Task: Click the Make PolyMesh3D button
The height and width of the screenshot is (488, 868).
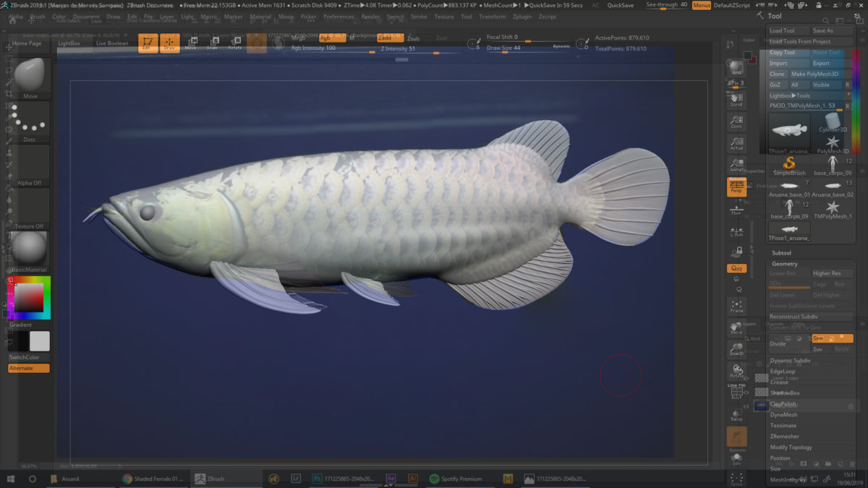Action: pyautogui.click(x=815, y=74)
